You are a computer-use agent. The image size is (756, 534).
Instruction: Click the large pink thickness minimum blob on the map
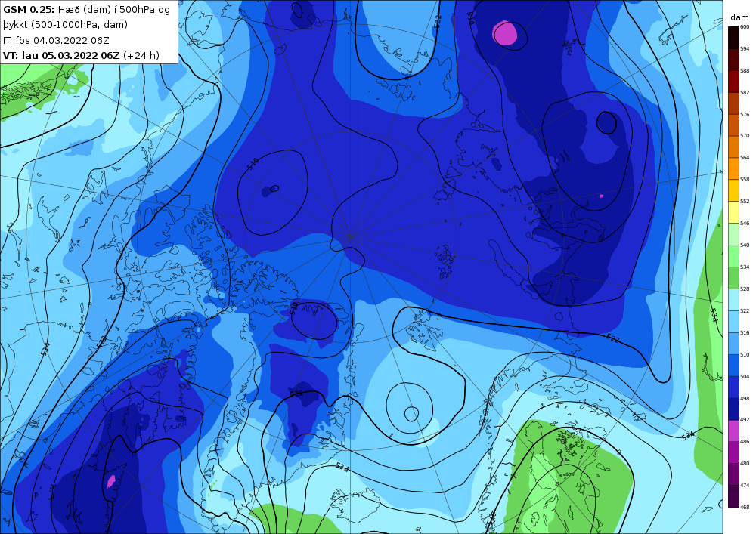[x=505, y=34]
